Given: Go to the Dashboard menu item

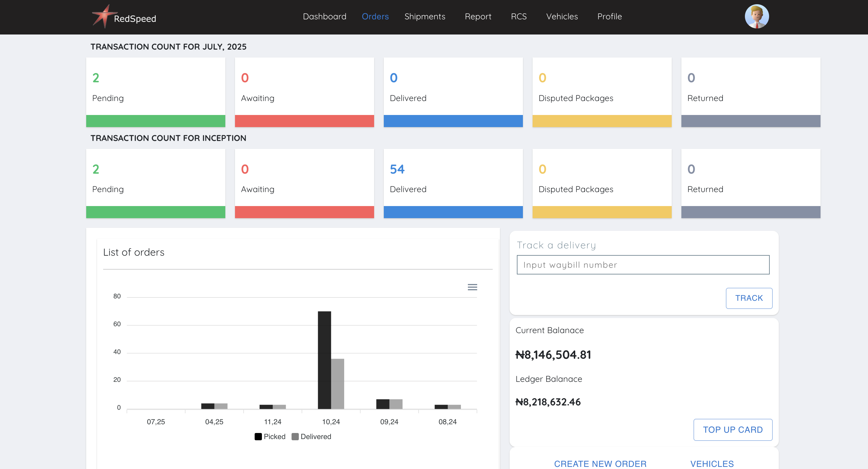Looking at the screenshot, I should (x=324, y=17).
